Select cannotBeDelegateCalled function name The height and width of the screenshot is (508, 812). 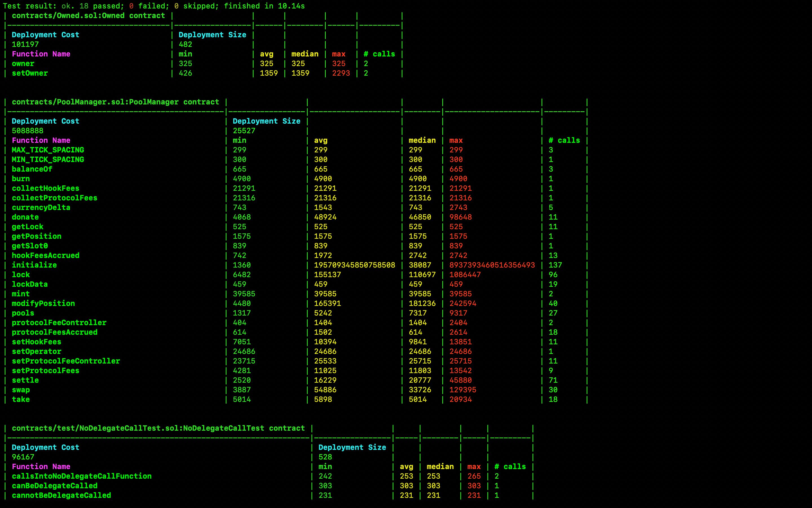61,495
